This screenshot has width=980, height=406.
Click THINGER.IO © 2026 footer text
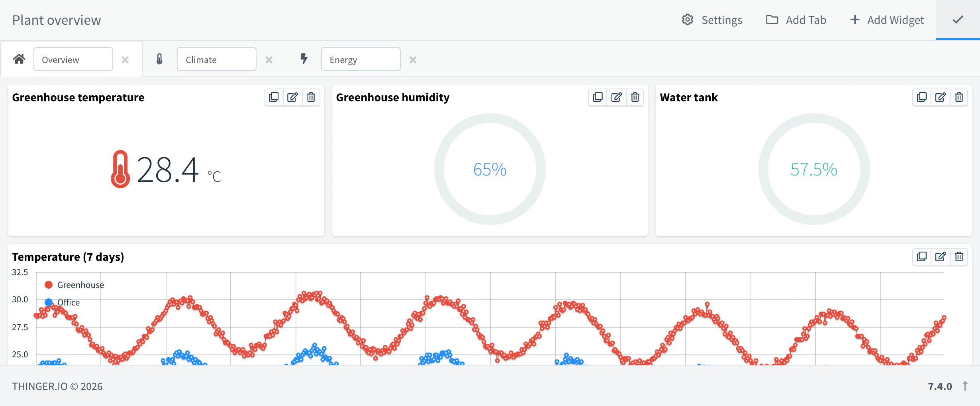(x=57, y=386)
